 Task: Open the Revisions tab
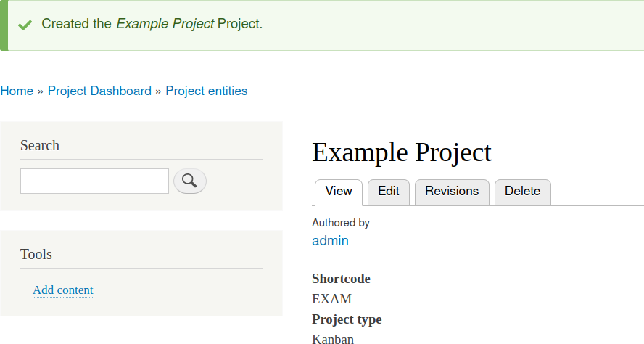452,192
